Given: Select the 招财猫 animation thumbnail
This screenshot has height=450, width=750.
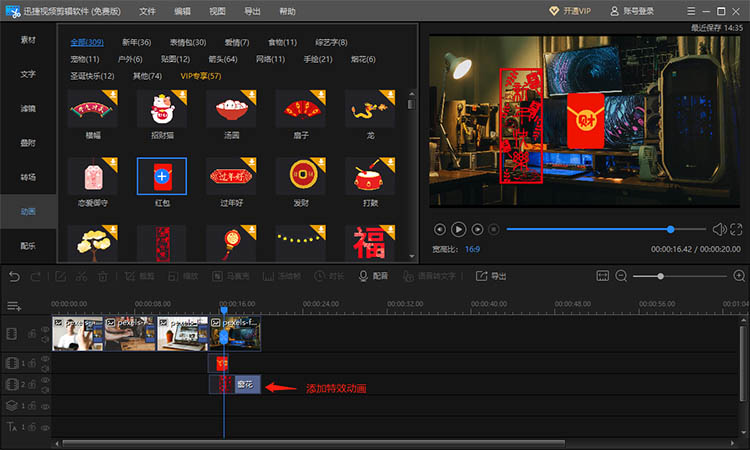Looking at the screenshot, I should coord(162,109).
